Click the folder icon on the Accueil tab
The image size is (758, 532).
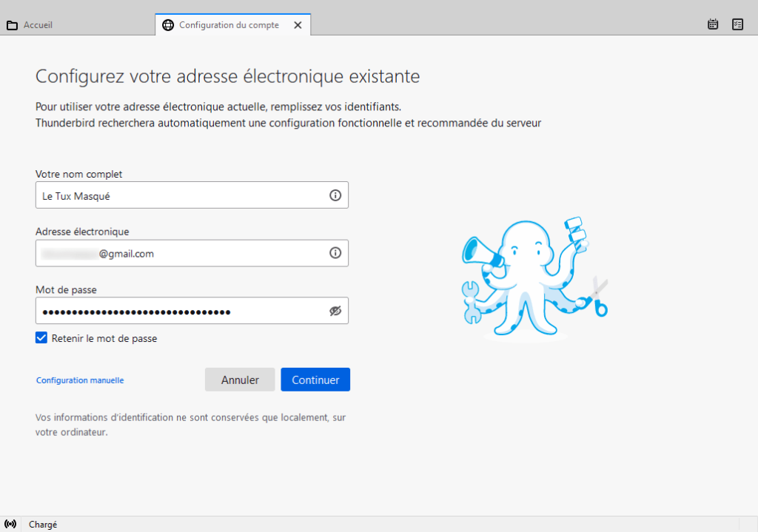[x=12, y=25]
